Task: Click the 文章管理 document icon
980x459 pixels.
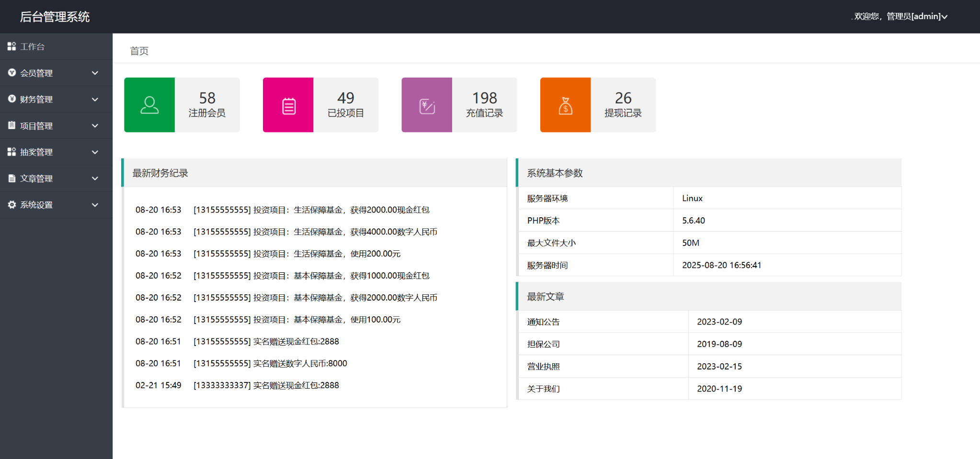Action: pyautogui.click(x=12, y=179)
